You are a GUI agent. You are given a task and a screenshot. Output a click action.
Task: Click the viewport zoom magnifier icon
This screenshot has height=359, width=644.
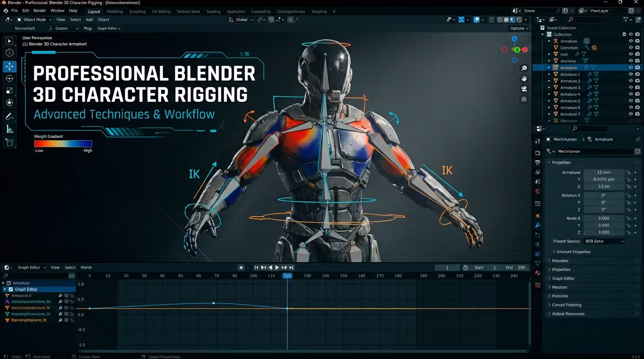tap(524, 68)
